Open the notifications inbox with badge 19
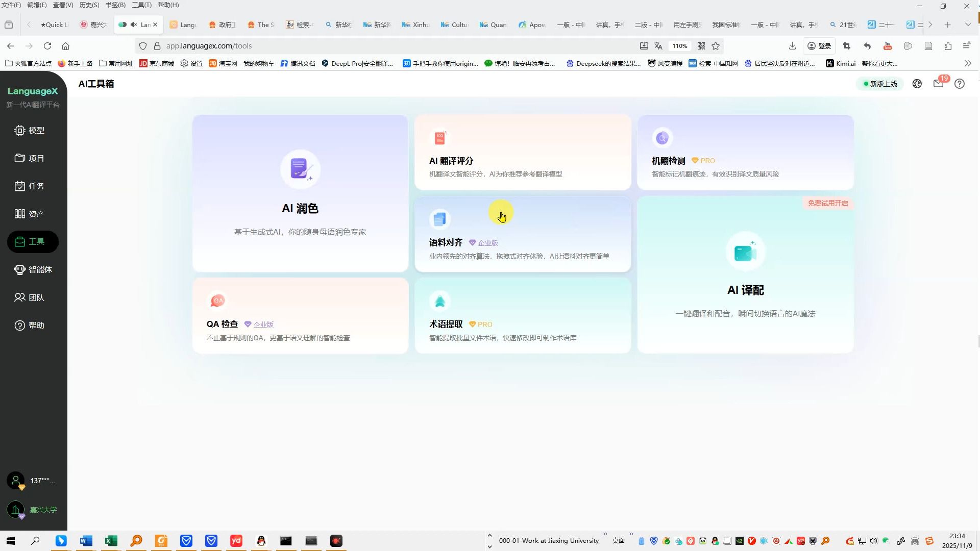 (938, 84)
